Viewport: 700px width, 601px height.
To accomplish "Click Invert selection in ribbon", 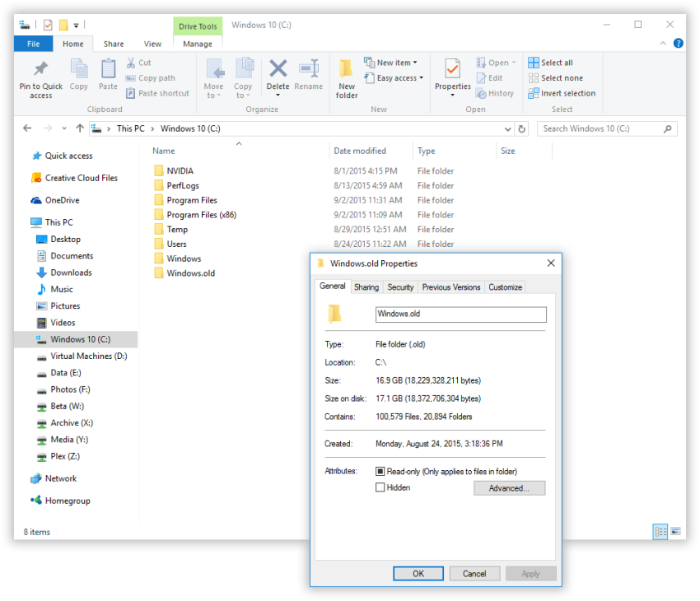I will (x=562, y=93).
